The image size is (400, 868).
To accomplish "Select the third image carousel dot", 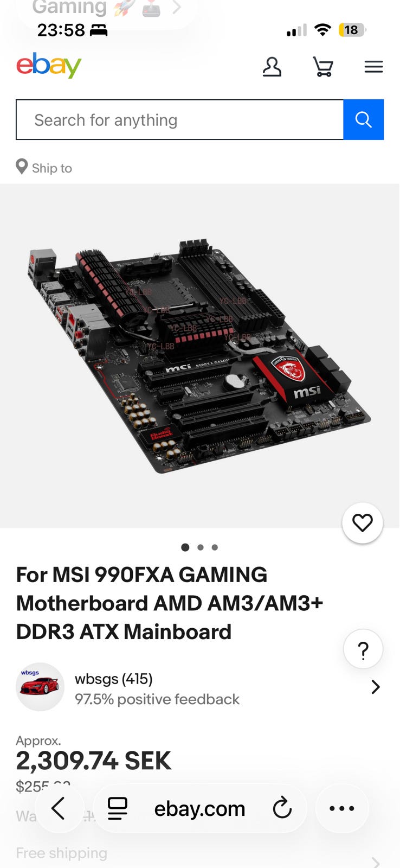I will 215,547.
